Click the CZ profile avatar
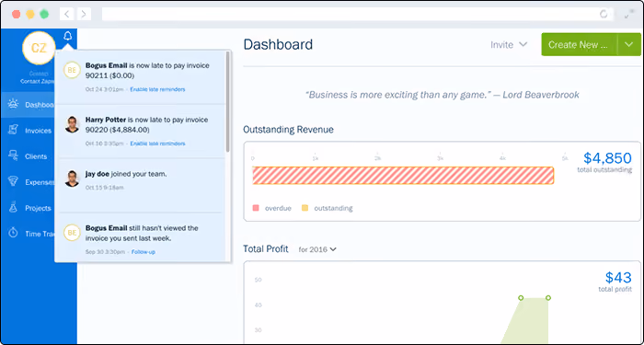 pyautogui.click(x=39, y=48)
